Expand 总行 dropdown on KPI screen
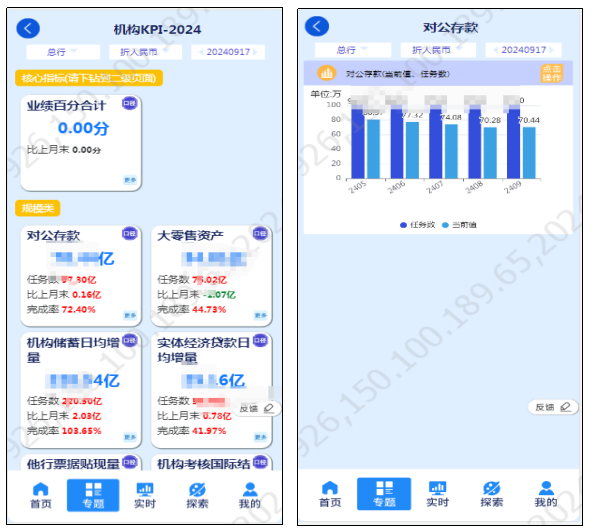 pos(63,52)
